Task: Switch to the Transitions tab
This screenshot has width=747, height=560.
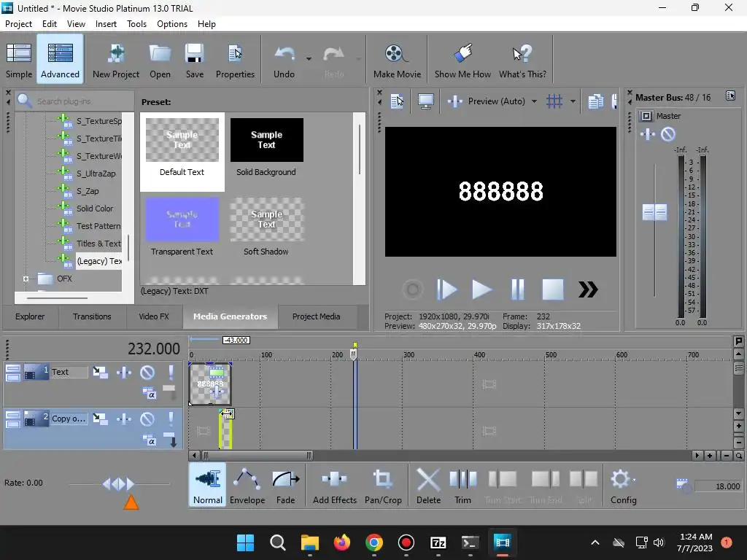Action: click(92, 316)
